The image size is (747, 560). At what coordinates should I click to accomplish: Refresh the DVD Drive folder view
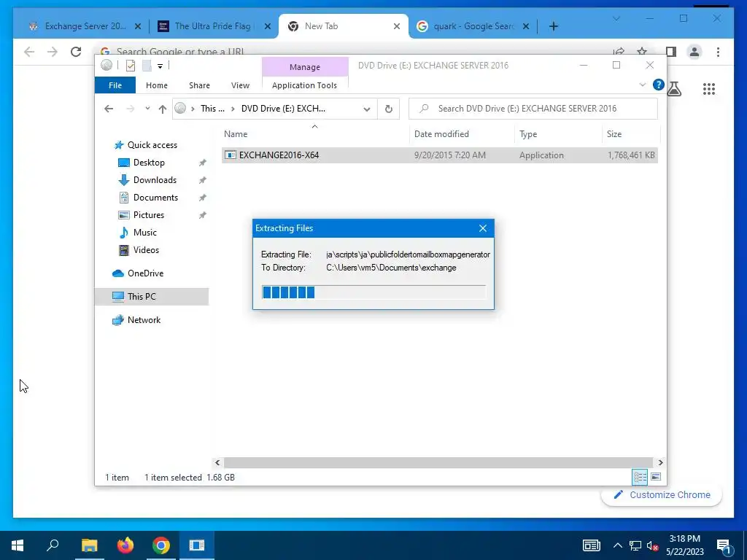coord(389,109)
